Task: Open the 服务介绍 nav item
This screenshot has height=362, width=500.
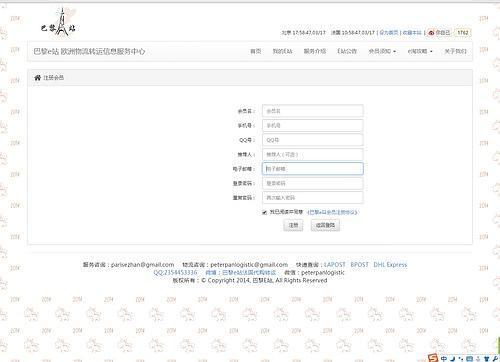Action: (x=315, y=51)
